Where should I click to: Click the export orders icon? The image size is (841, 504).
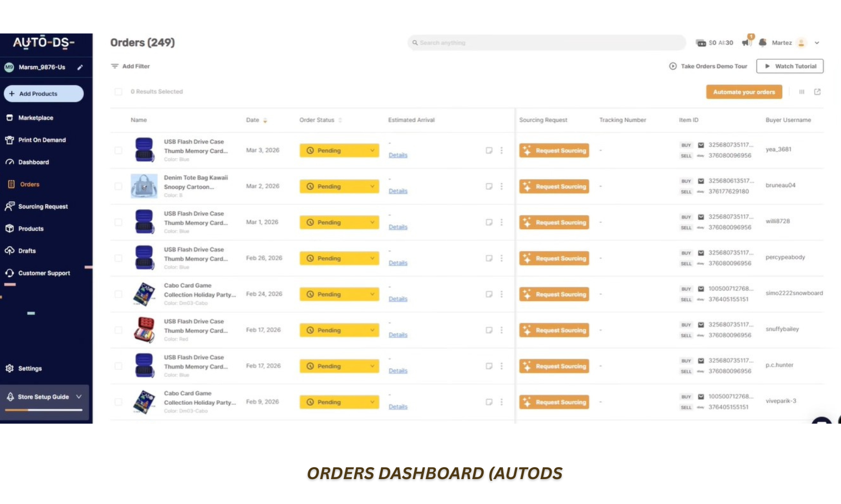[817, 92]
